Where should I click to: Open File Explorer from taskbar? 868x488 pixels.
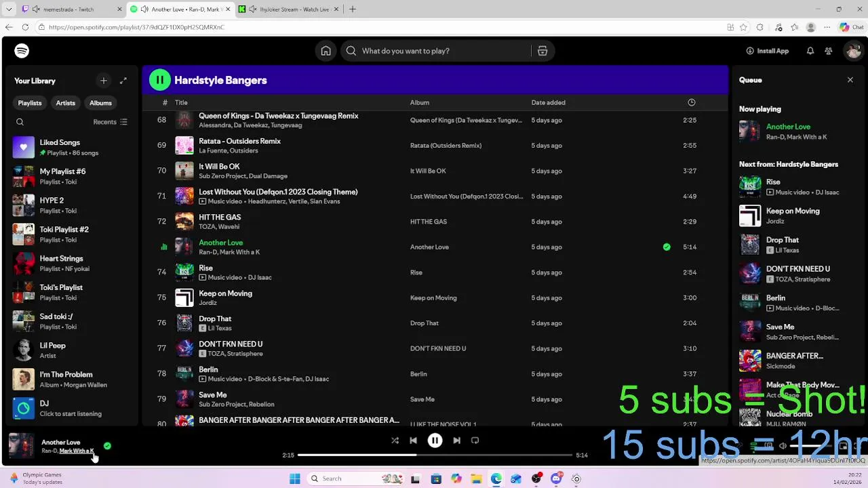pyautogui.click(x=476, y=479)
